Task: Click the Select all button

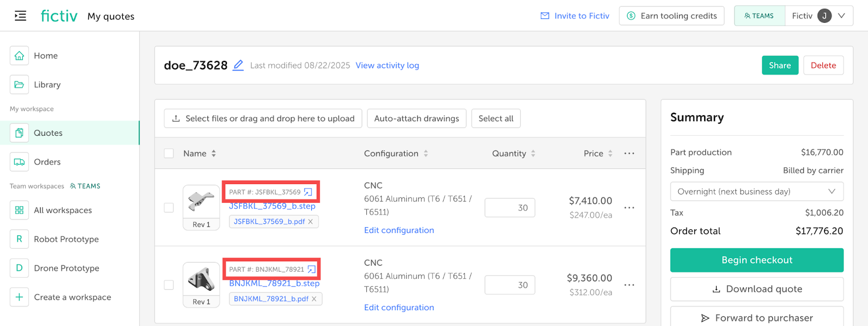Action: (x=496, y=118)
